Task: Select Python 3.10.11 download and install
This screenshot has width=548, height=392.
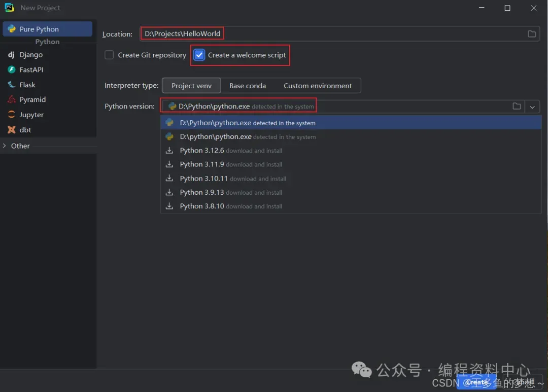Action: [x=351, y=179]
